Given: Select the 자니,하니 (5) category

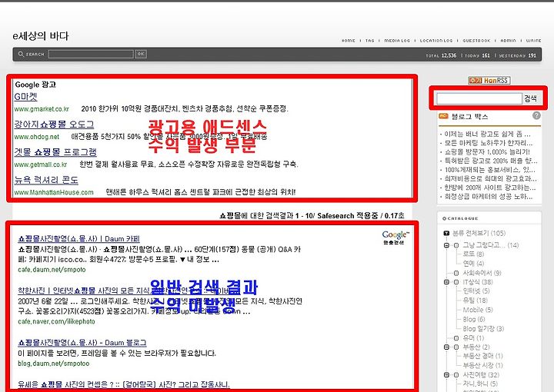Looking at the screenshot, I should pos(480,384).
